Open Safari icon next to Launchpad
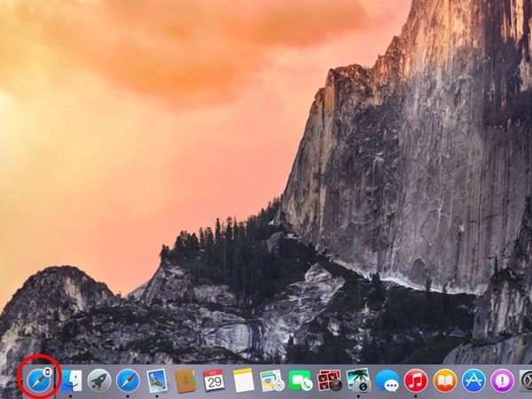532x399 pixels. 128,380
